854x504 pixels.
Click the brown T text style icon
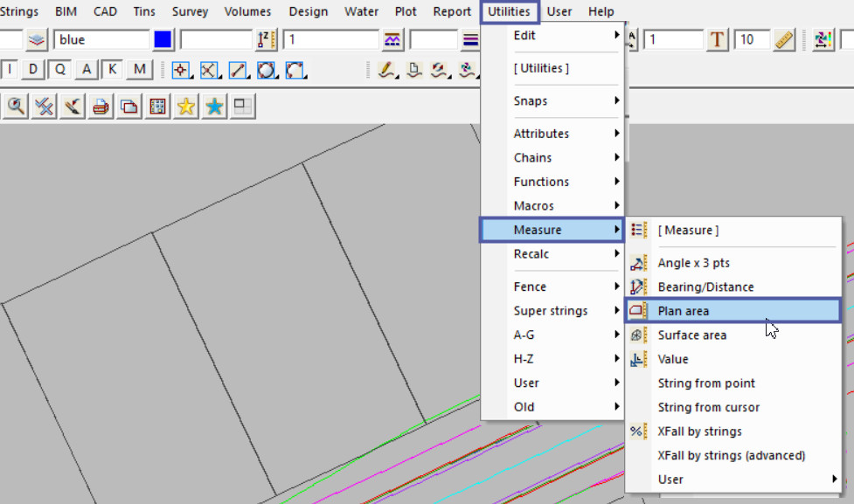(x=718, y=40)
